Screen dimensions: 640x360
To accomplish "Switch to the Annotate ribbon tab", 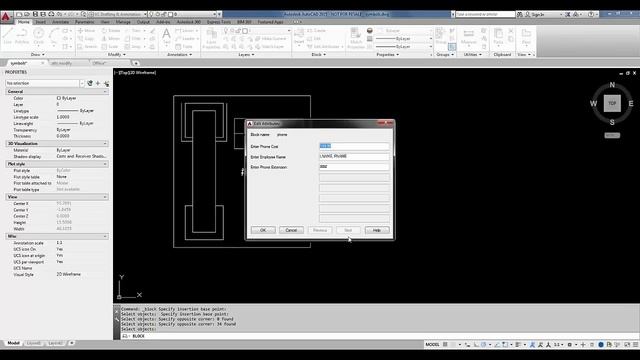I will click(60, 22).
